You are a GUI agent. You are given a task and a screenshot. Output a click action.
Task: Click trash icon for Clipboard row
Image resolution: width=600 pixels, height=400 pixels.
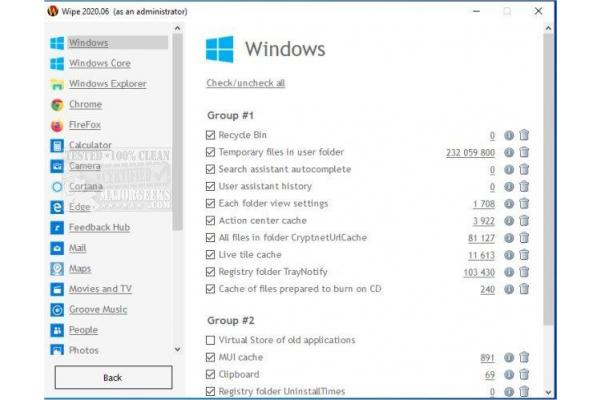coord(524,374)
